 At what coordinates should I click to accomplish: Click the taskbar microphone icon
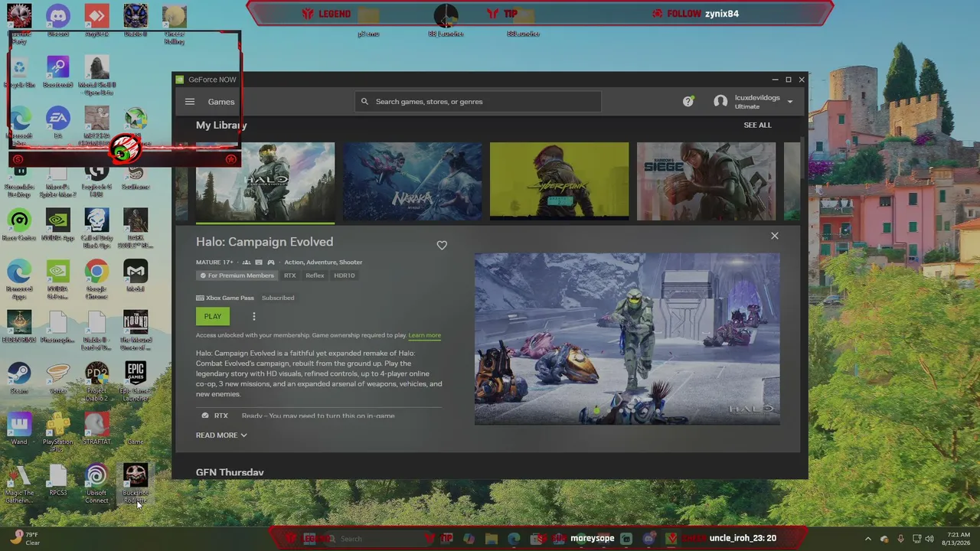(x=900, y=539)
